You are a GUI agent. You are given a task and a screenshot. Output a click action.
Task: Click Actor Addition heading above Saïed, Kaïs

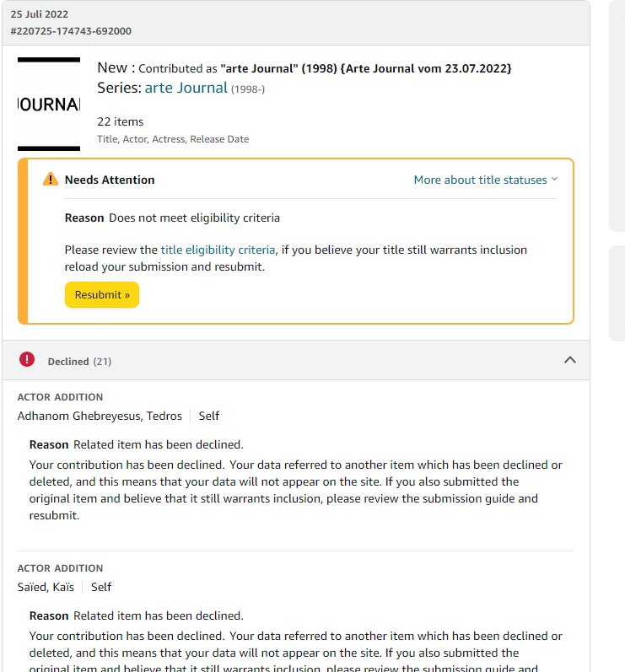tap(60, 568)
